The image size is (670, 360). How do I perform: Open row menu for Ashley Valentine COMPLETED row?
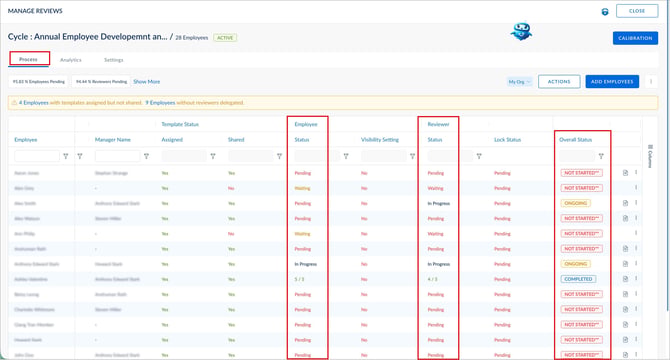(636, 278)
